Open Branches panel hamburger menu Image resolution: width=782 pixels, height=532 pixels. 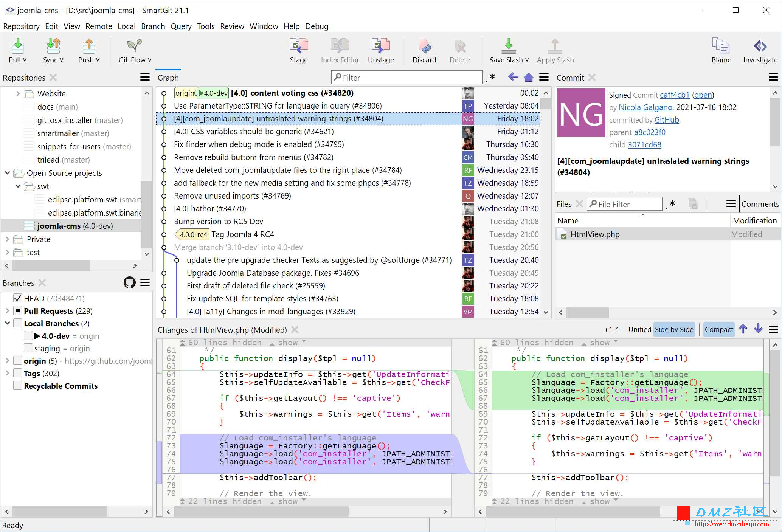pyautogui.click(x=145, y=282)
